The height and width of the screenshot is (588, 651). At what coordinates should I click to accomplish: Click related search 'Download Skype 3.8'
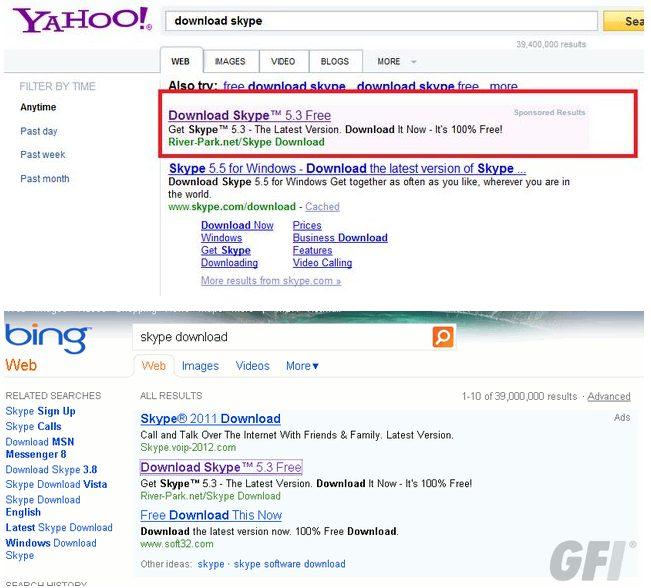coord(51,470)
